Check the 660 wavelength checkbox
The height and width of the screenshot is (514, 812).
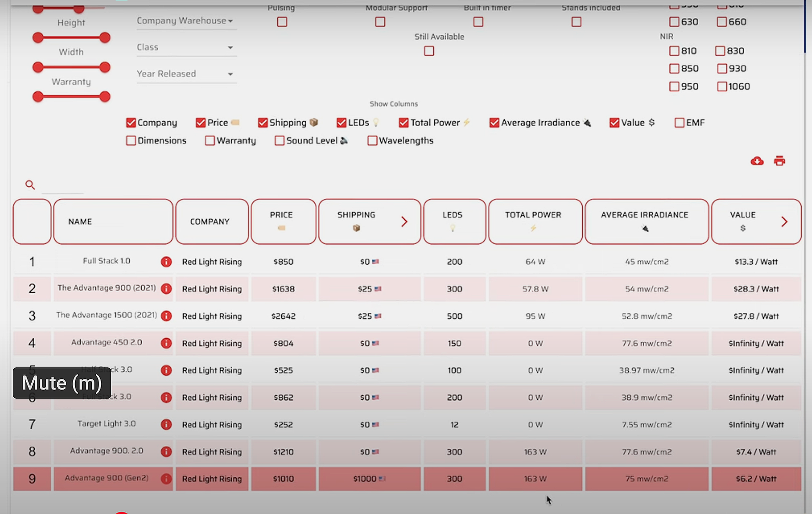722,22
